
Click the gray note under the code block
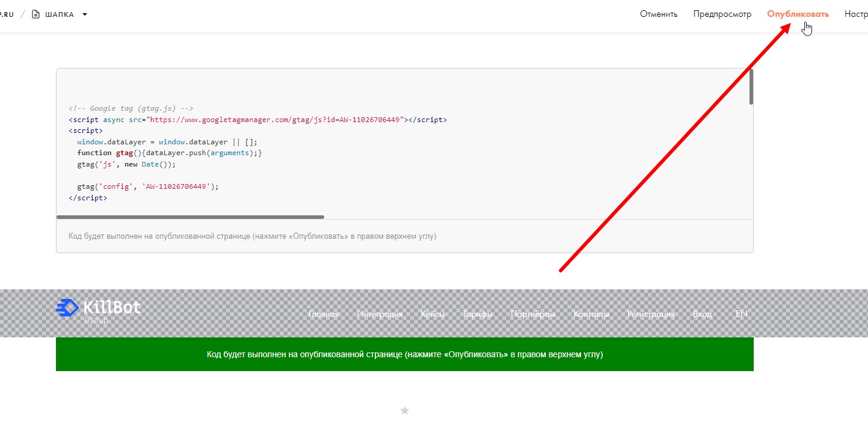point(253,236)
